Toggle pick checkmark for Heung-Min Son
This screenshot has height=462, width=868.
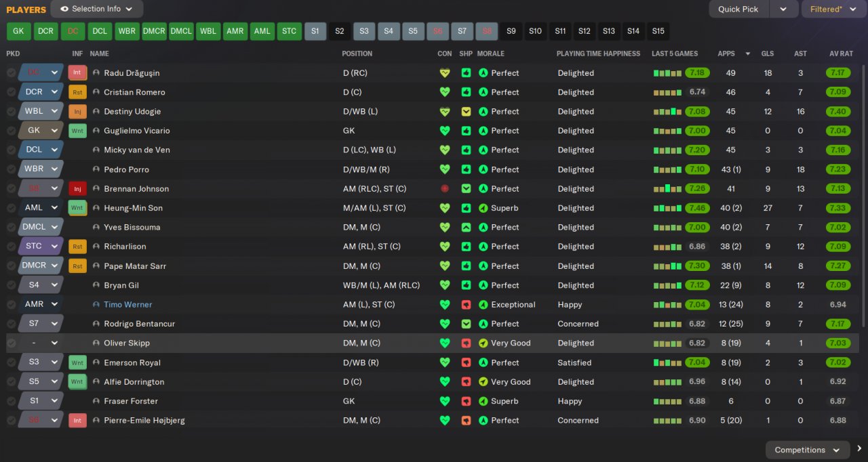point(12,208)
